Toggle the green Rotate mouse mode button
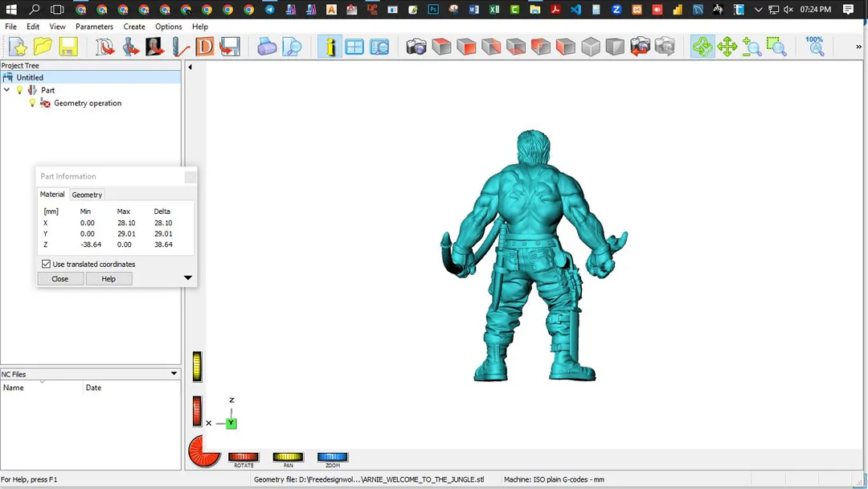The height and width of the screenshot is (489, 868). click(702, 47)
